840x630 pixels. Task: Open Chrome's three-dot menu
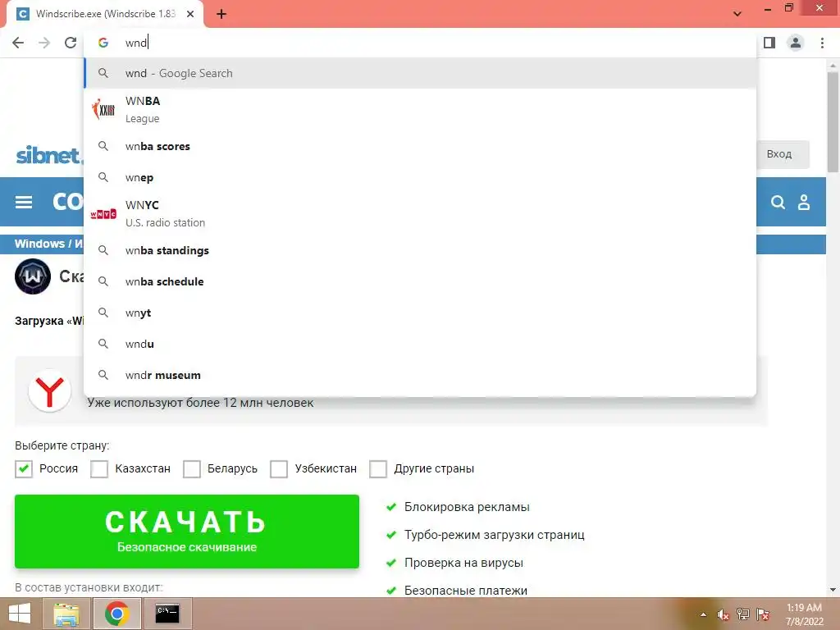pos(822,43)
